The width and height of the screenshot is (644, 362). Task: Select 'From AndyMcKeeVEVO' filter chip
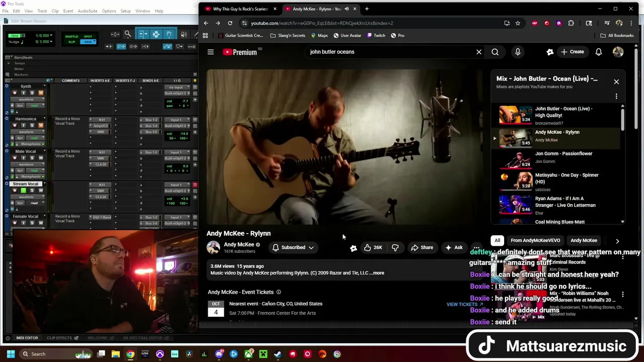pyautogui.click(x=535, y=241)
